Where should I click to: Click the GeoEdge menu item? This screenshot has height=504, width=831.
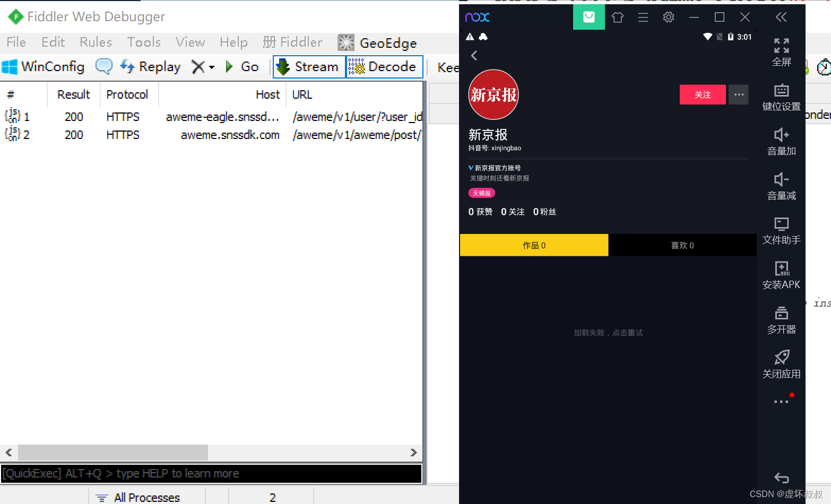tap(378, 43)
